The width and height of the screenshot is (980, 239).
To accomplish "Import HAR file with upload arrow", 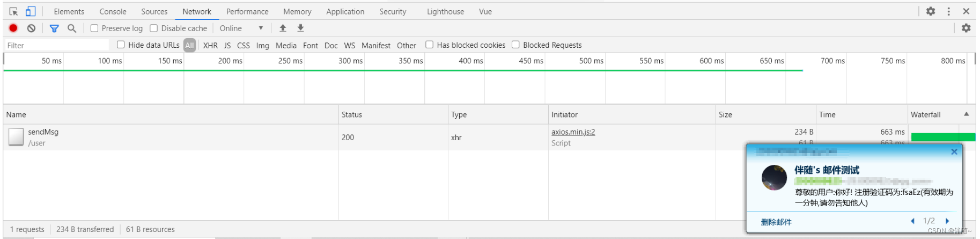I will click(x=283, y=28).
